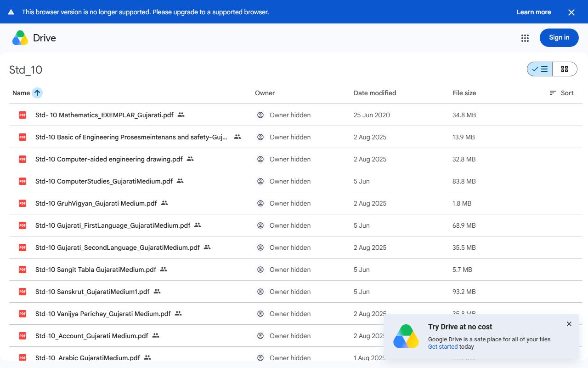
Task: Open Std-10 Computer-aided engineering drawing.pdf
Action: click(x=109, y=159)
